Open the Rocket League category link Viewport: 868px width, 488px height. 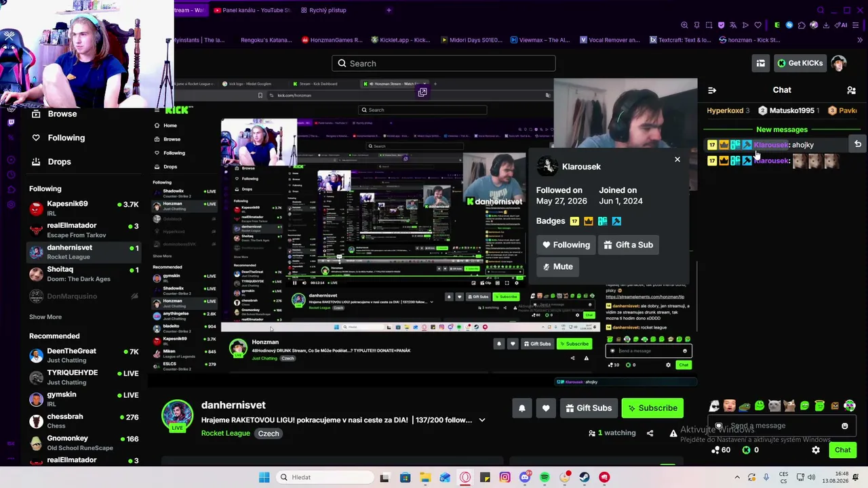[226, 434]
